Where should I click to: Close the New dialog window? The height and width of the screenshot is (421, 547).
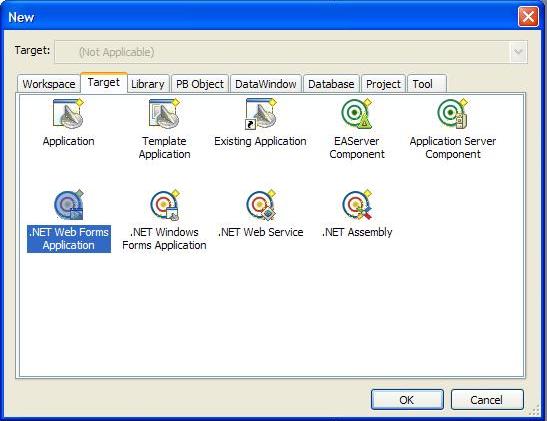[528, 16]
